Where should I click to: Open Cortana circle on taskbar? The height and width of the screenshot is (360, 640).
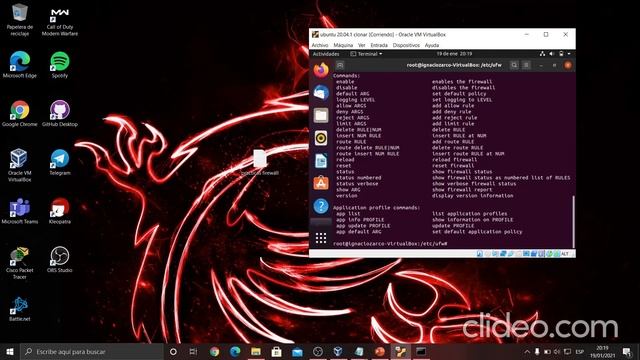pos(173,351)
